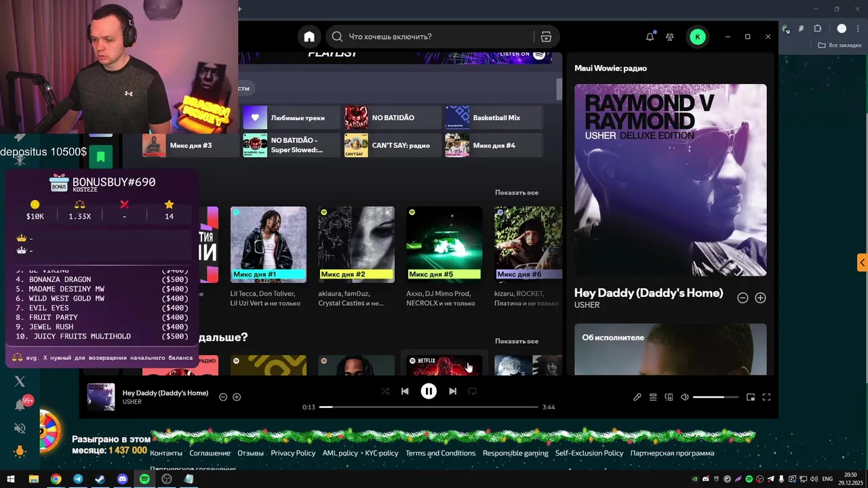Open the bell with 99+ badge
The height and width of the screenshot is (488, 868).
pyautogui.click(x=21, y=405)
